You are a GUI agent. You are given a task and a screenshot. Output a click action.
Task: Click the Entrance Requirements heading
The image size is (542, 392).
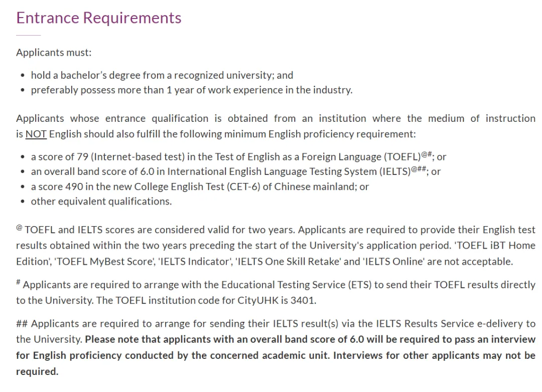coord(98,18)
